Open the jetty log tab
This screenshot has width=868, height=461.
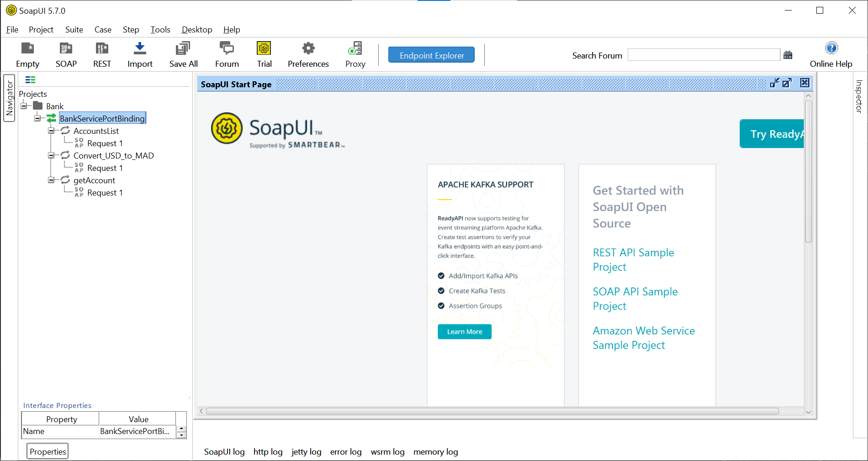(x=306, y=451)
